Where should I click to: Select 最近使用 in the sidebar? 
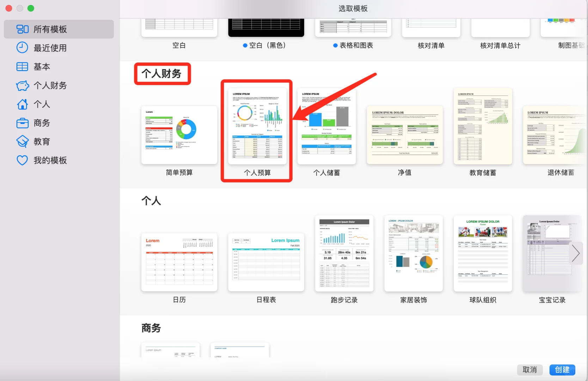[50, 48]
